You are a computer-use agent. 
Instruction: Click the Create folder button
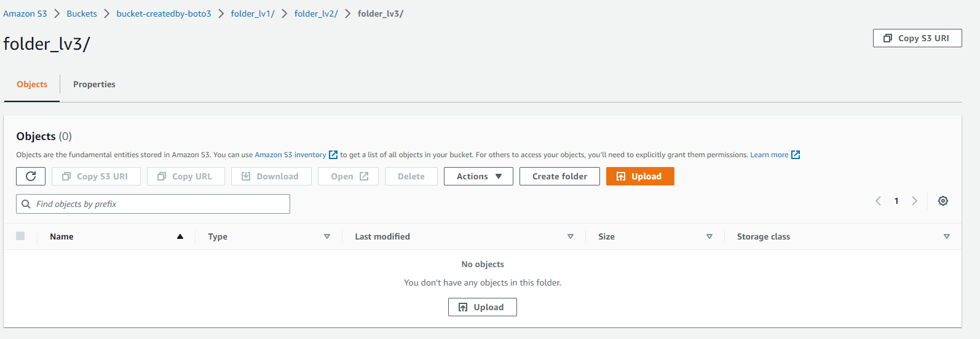click(559, 176)
